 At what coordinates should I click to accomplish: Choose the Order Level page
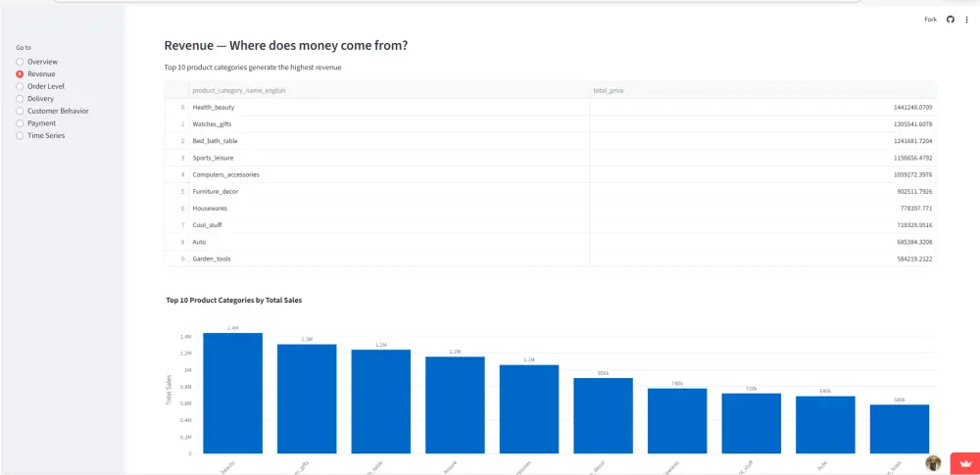(40, 86)
